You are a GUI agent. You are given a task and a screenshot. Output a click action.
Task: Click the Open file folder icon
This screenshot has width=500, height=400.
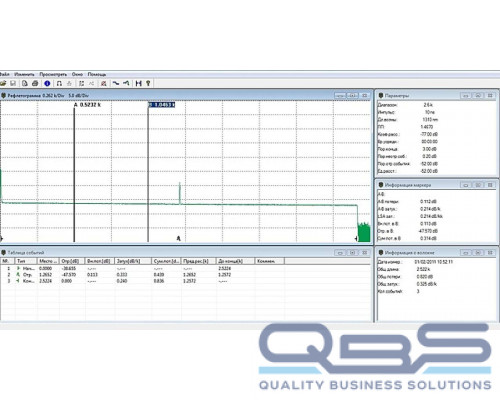click(3, 83)
